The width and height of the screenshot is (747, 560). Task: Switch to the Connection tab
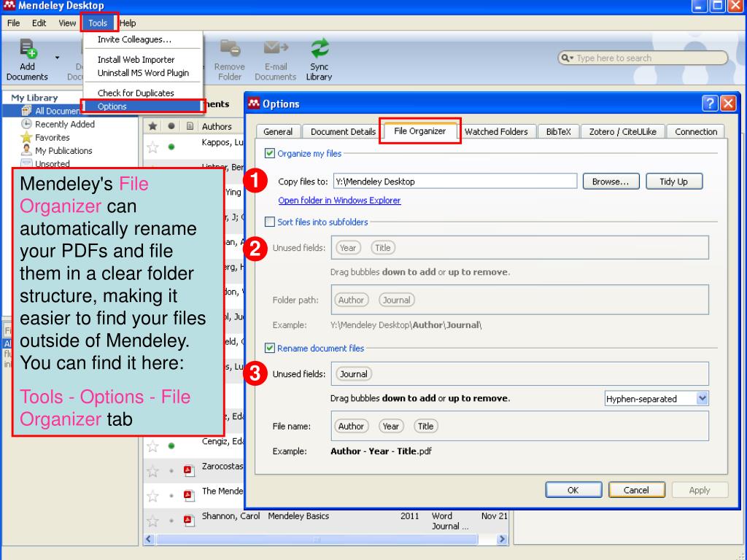695,132
